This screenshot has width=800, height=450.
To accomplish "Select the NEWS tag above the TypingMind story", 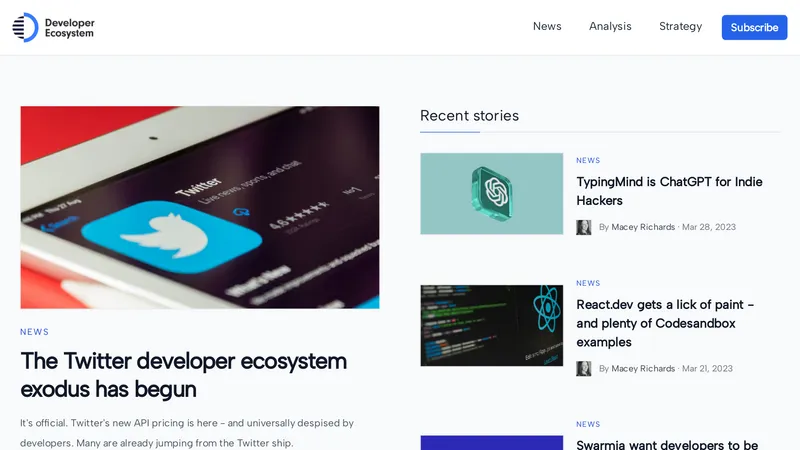I will [x=588, y=160].
